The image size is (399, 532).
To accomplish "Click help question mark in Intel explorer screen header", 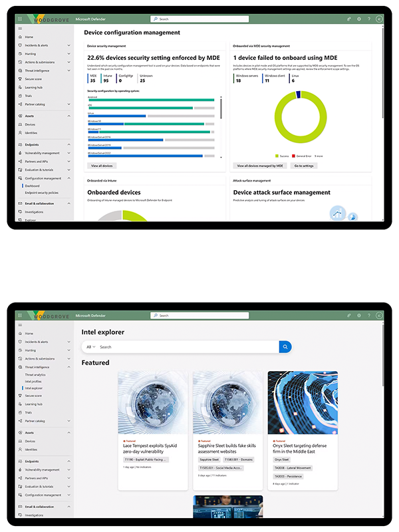I will coord(369,315).
